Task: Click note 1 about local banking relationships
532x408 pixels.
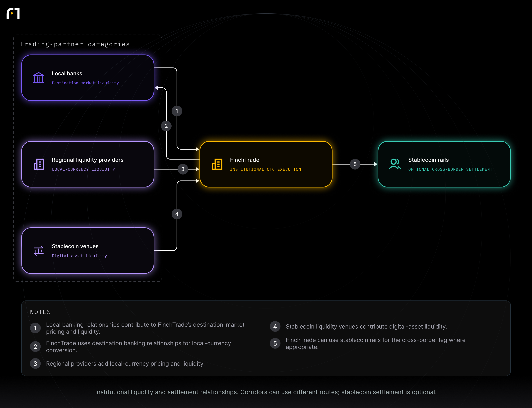Action: (x=145, y=328)
